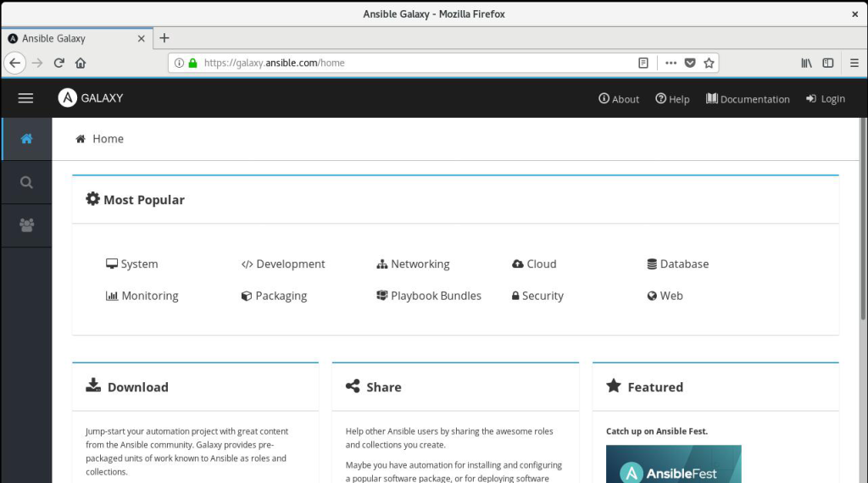Image resolution: width=868 pixels, height=483 pixels.
Task: Show site information icon in address bar
Action: pyautogui.click(x=179, y=63)
